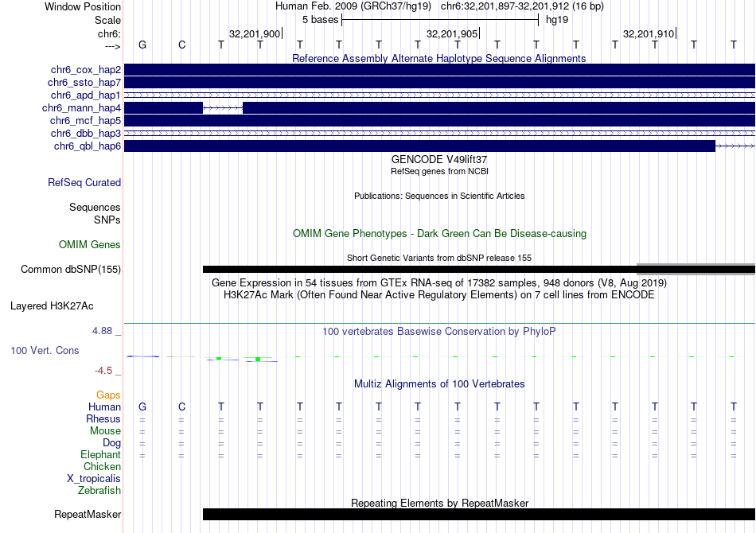Click the Rhesus species label

coord(103,419)
